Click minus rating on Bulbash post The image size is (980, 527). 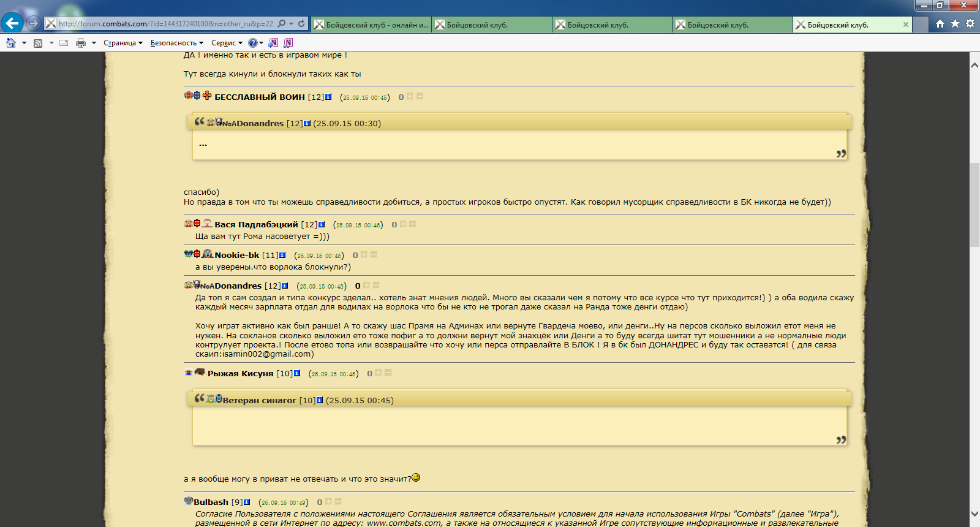pyautogui.click(x=338, y=501)
